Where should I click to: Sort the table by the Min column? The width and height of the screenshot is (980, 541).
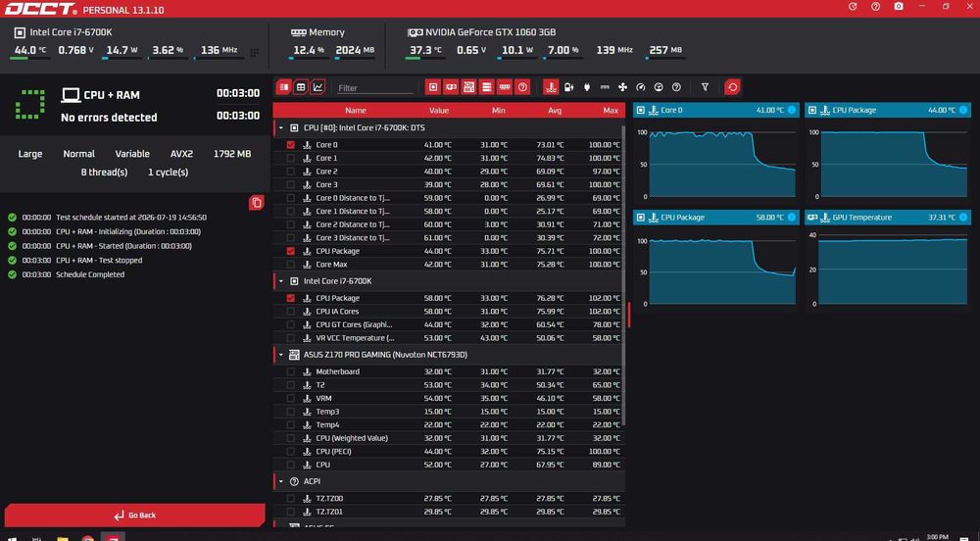pyautogui.click(x=498, y=110)
